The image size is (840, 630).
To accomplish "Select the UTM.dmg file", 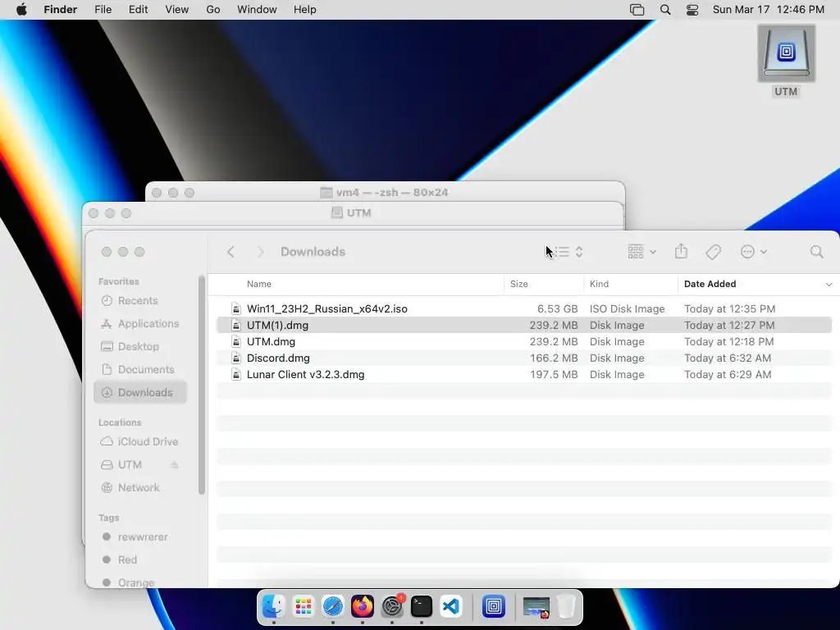I will point(271,342).
